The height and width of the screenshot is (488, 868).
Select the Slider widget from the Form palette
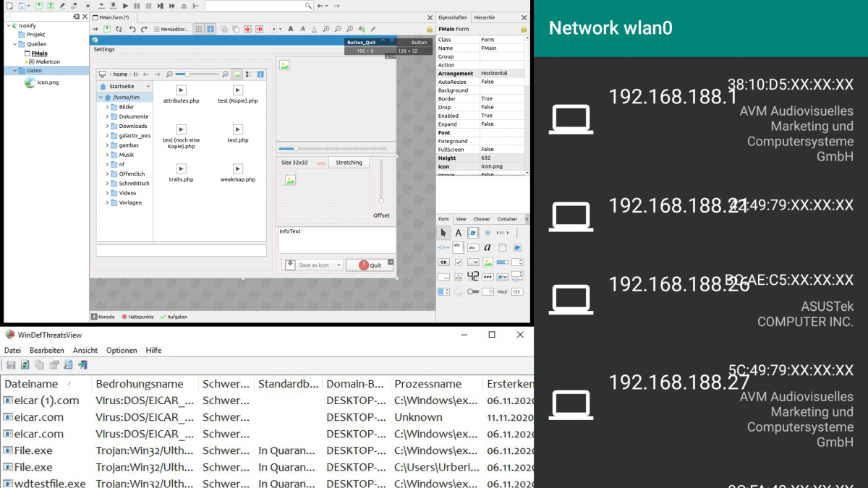tap(443, 247)
